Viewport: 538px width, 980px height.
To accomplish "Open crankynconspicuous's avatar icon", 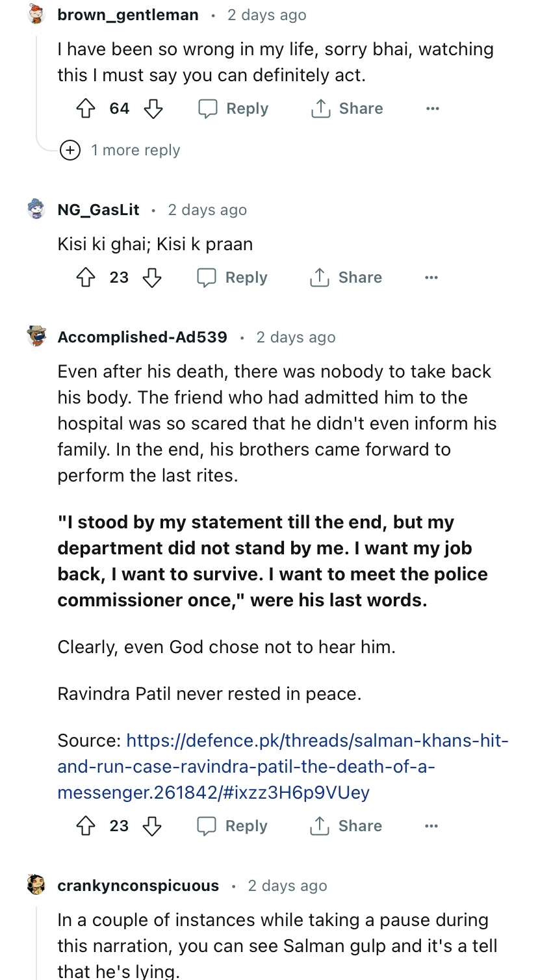I will [36, 885].
